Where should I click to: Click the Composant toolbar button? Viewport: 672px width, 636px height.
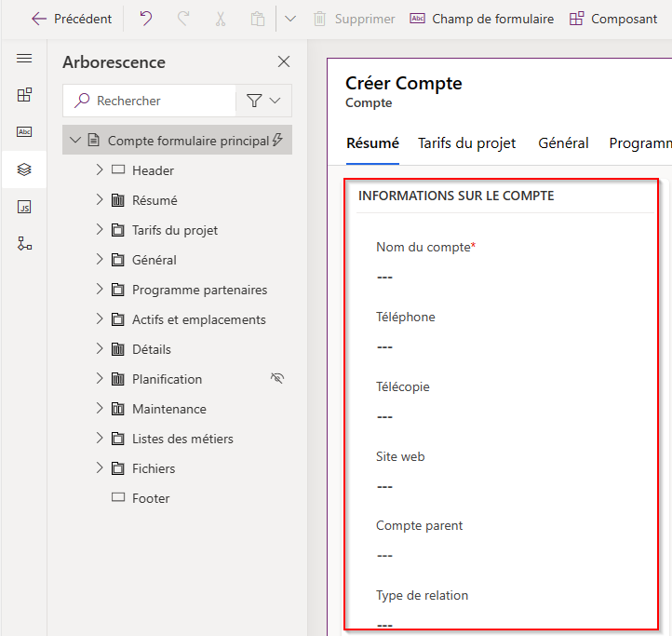point(613,19)
